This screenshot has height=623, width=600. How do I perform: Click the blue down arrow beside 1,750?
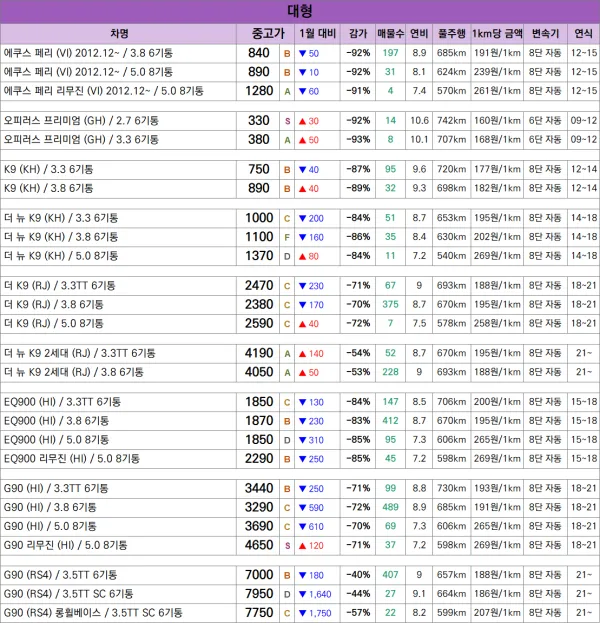point(302,613)
